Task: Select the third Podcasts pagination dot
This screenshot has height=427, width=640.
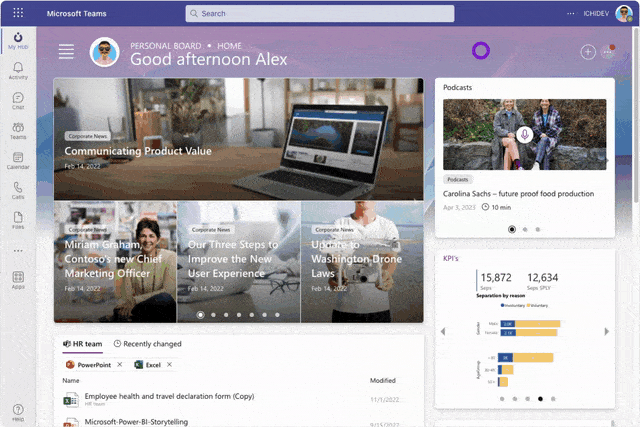Action: pyautogui.click(x=538, y=229)
